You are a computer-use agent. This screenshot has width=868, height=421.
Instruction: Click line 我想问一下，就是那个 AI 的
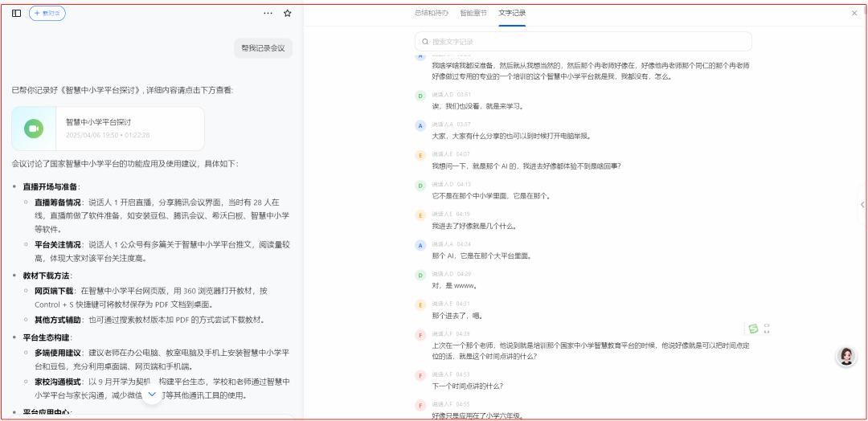[x=526, y=166]
